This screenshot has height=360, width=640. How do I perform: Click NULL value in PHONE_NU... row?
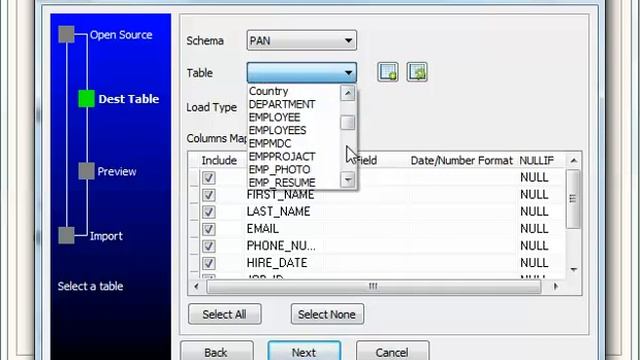coord(534,246)
